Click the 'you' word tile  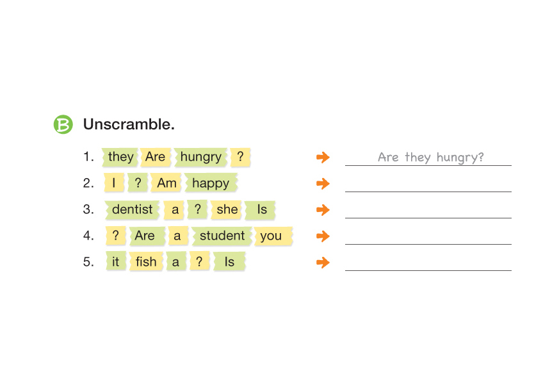coord(271,236)
